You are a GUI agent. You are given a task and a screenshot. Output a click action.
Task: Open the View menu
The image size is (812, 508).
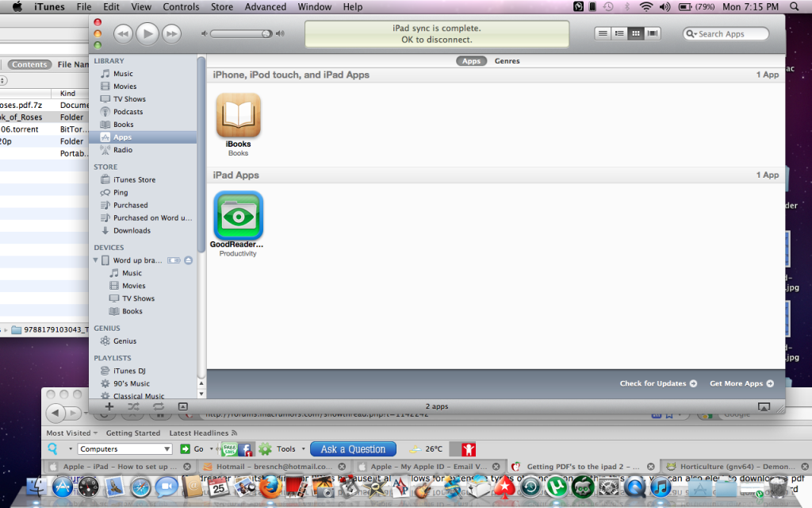tap(141, 6)
